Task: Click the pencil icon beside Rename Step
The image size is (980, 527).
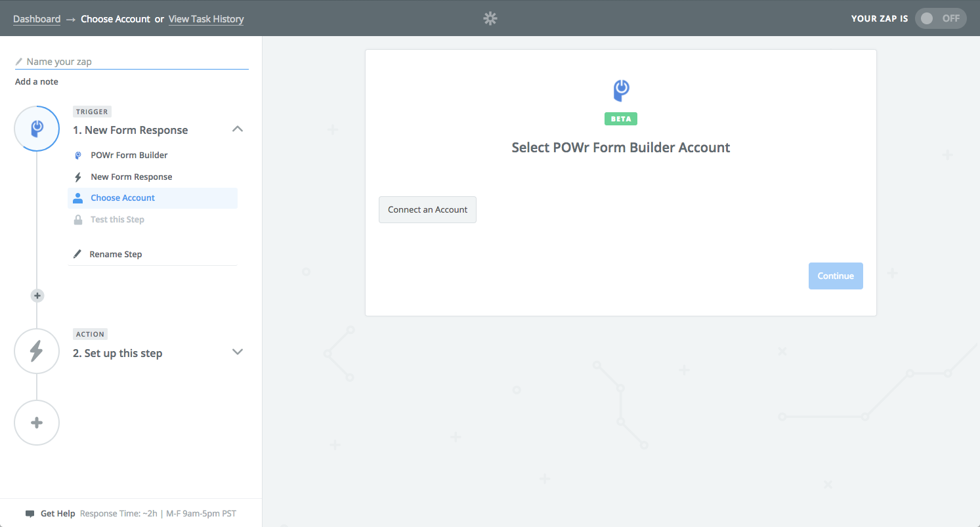Action: [x=77, y=254]
